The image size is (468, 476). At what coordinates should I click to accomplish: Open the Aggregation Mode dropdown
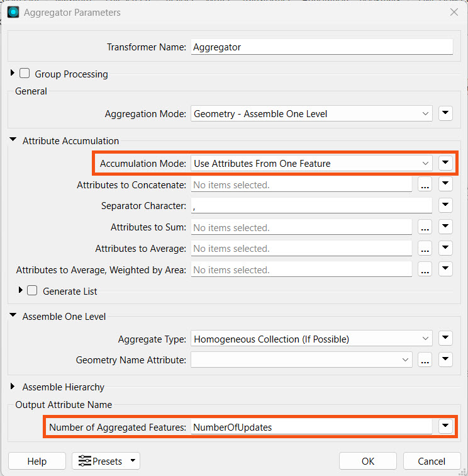click(x=311, y=114)
